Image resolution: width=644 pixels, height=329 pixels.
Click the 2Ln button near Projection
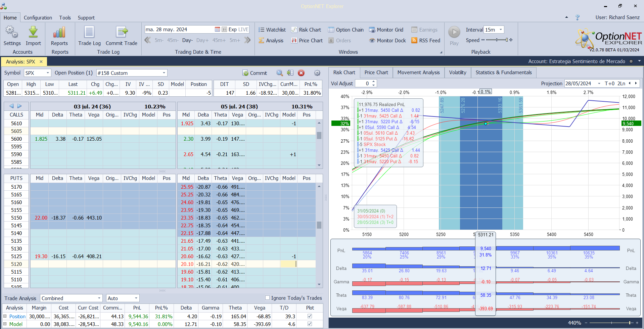(x=621, y=84)
